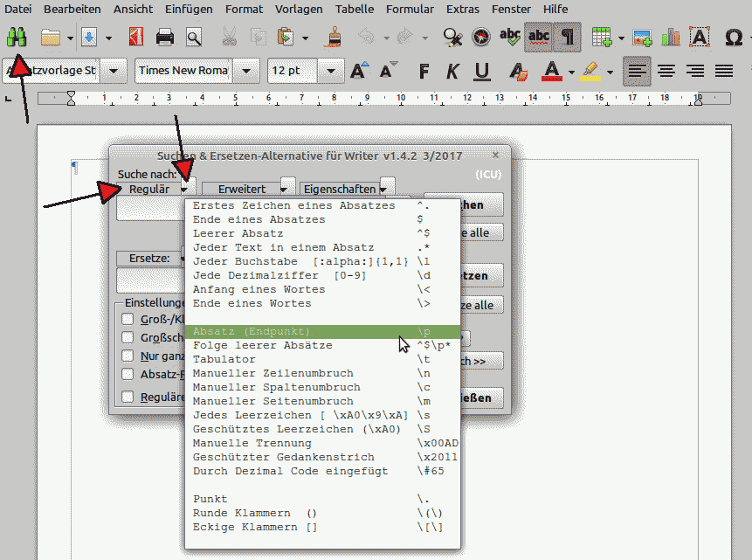Enable the Groß-/Klein checkbox in the dialog
Viewport: 752px width, 560px height.
click(x=128, y=319)
